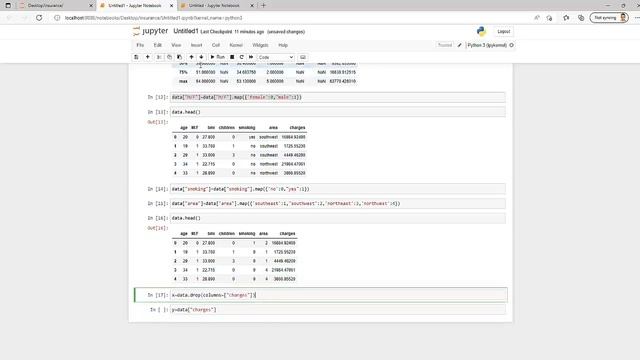This screenshot has width=640, height=360.
Task: Click cell 13 data.head() input
Action: pyautogui.click(x=338, y=112)
